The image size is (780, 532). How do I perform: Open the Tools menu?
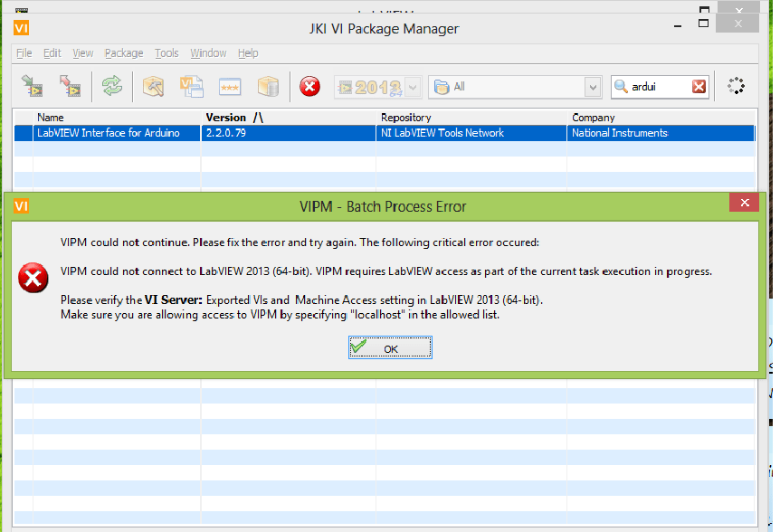(166, 52)
